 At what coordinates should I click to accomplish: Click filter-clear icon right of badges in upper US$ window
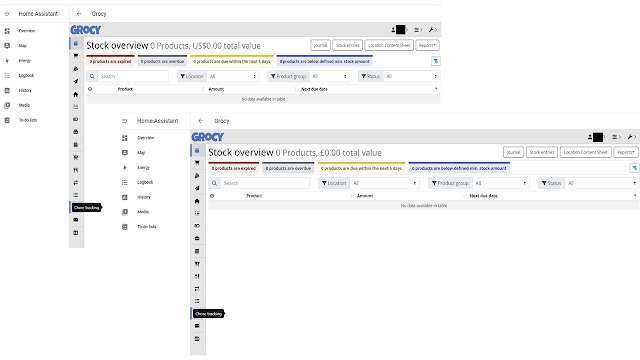coord(436,61)
